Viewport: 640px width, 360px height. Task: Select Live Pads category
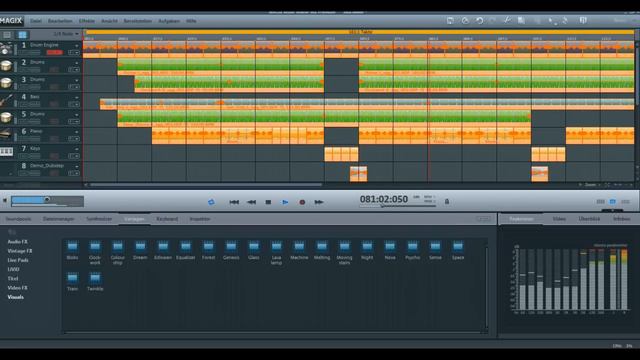18,260
